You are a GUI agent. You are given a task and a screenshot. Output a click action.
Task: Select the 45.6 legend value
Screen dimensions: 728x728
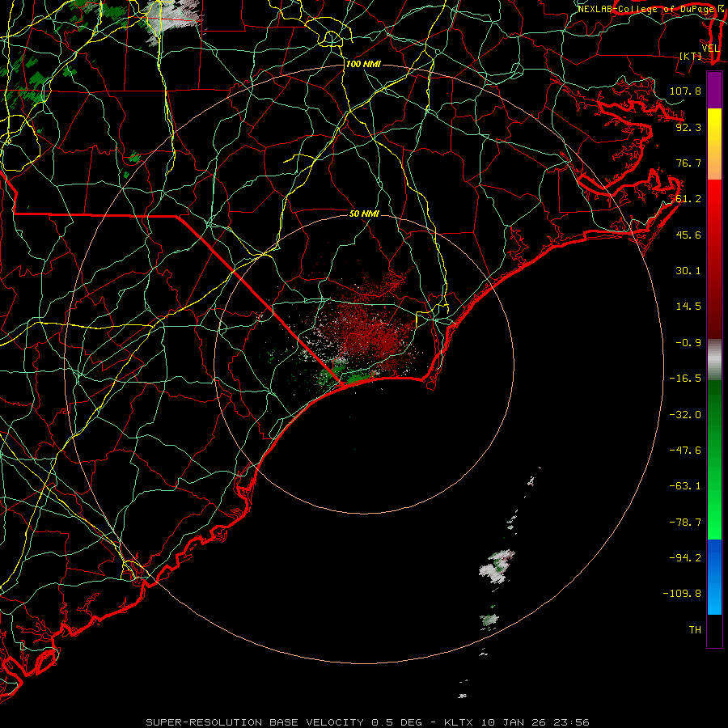click(x=688, y=235)
